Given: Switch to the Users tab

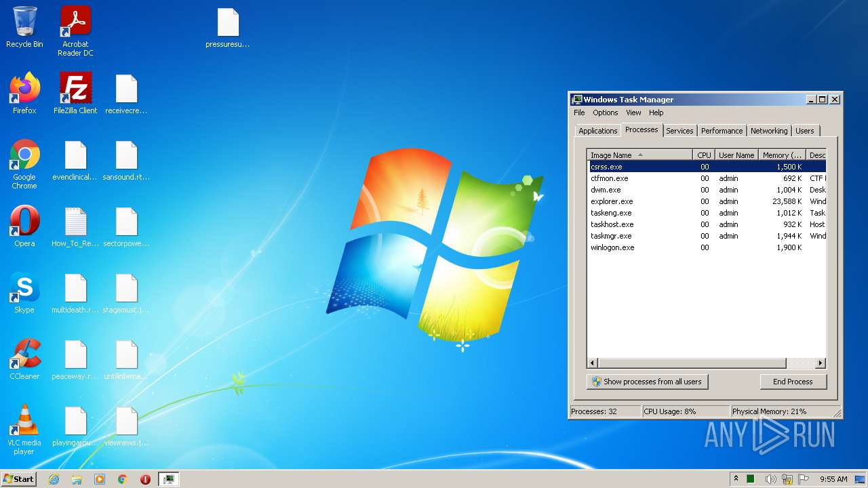Looking at the screenshot, I should pos(805,131).
